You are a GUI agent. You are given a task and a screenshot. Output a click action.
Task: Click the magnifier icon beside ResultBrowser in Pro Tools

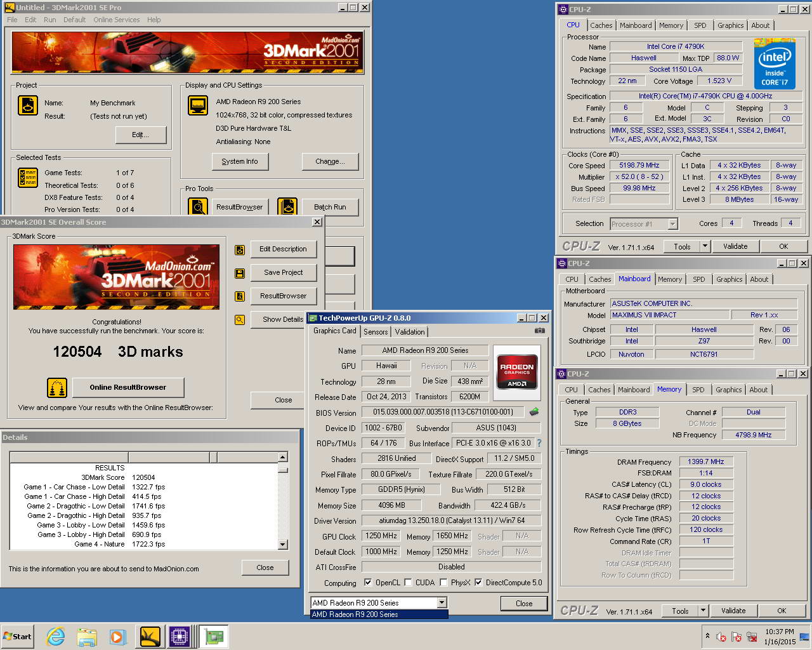(x=198, y=207)
